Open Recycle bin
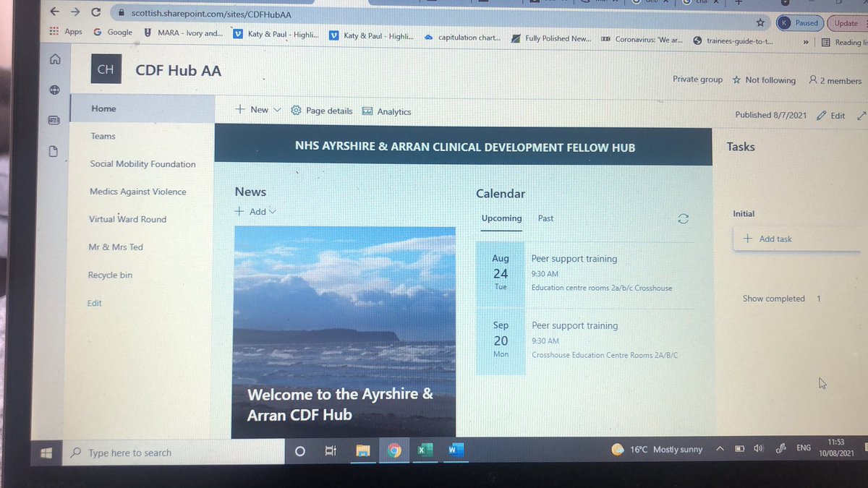This screenshot has width=868, height=488. click(x=110, y=275)
